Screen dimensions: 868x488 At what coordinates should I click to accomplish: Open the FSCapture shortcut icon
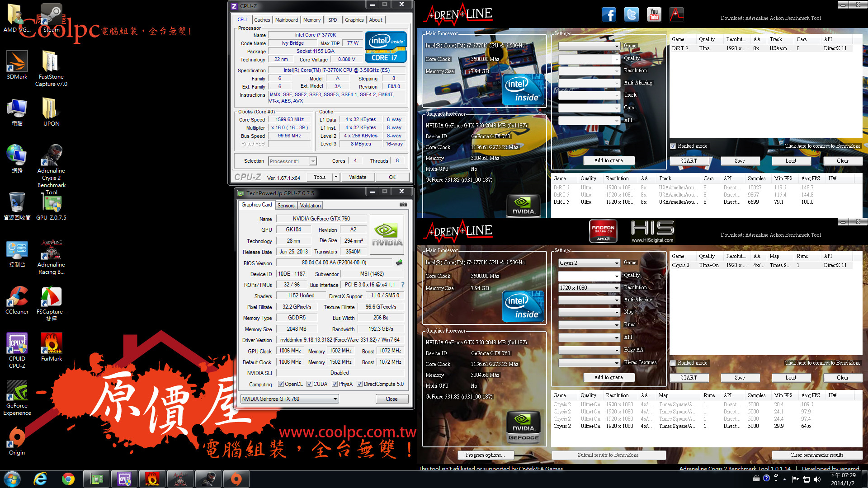click(51, 304)
